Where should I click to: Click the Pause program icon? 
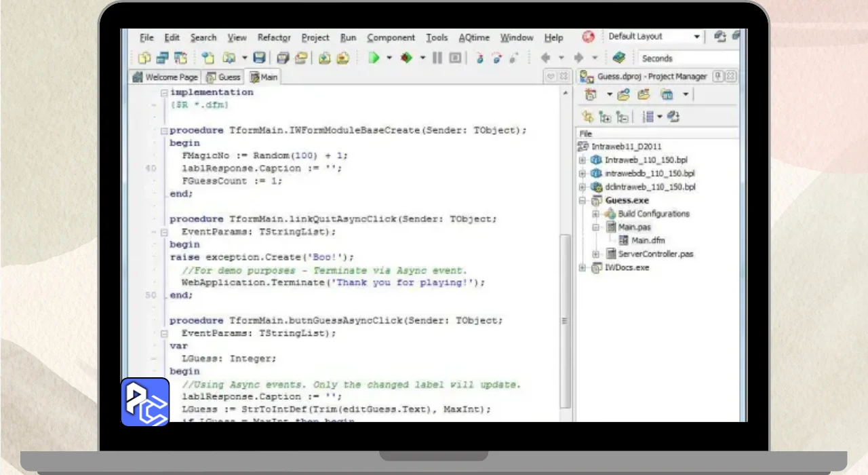[x=437, y=58]
